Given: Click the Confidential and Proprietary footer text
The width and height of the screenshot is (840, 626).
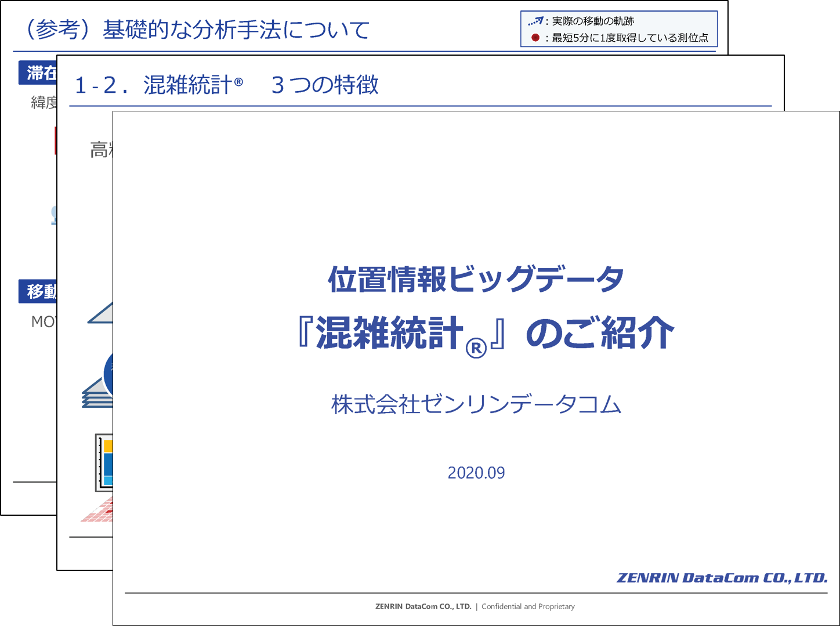Looking at the screenshot, I should 528,606.
